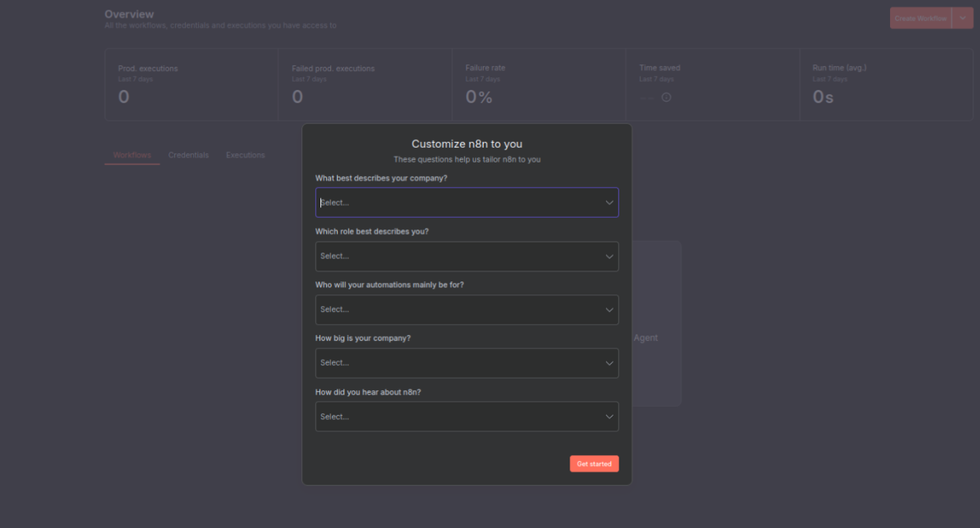Click 'These questions help us tailor' subtitle
The image size is (980, 528).
click(x=466, y=159)
